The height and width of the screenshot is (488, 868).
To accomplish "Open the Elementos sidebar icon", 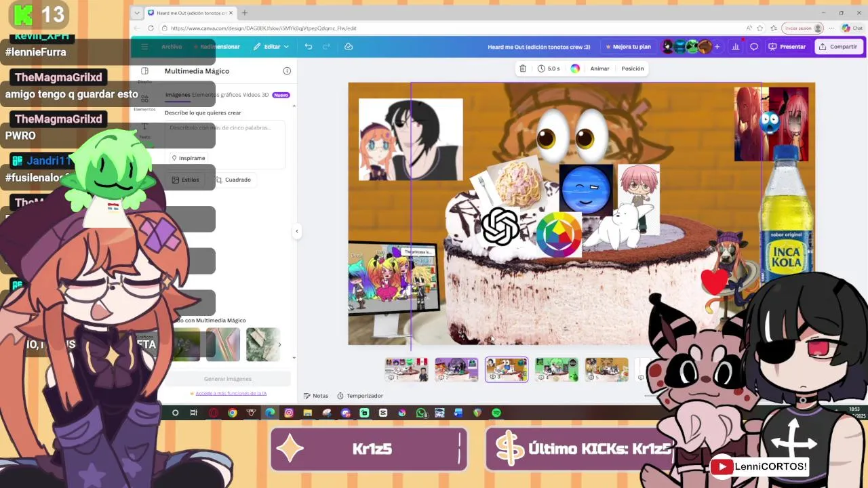I will 144,102.
